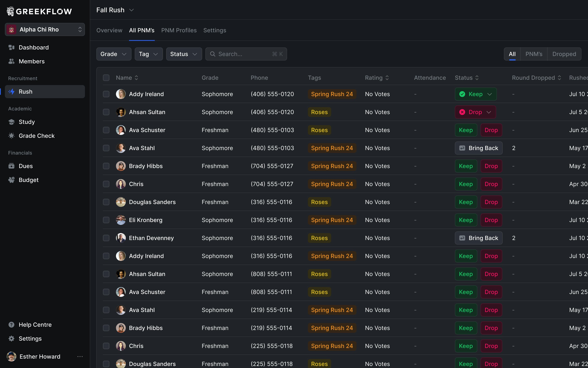Sort table by Name column arrows
The image size is (588, 368).
(137, 78)
